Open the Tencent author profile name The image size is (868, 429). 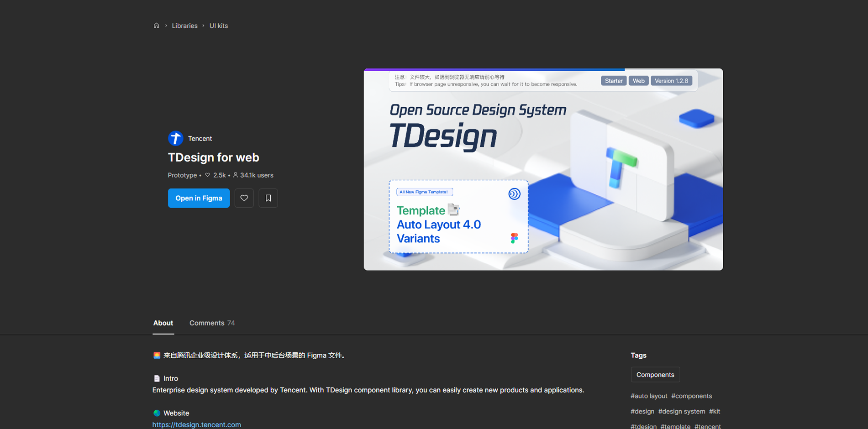[x=200, y=138]
